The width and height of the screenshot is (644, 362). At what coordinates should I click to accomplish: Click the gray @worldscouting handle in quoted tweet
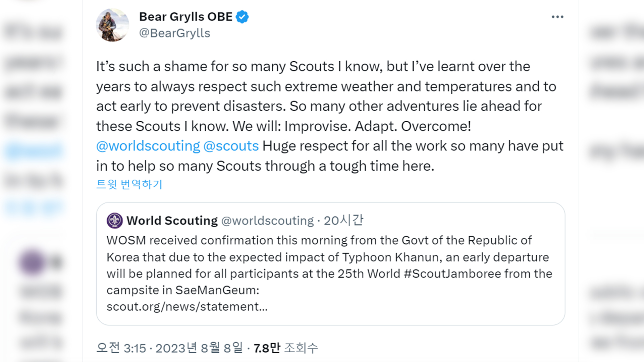pyautogui.click(x=267, y=221)
